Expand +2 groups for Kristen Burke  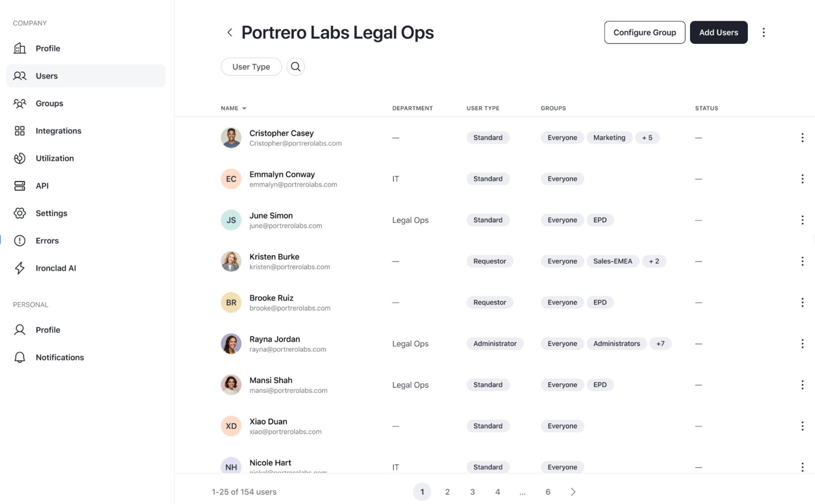click(x=654, y=261)
